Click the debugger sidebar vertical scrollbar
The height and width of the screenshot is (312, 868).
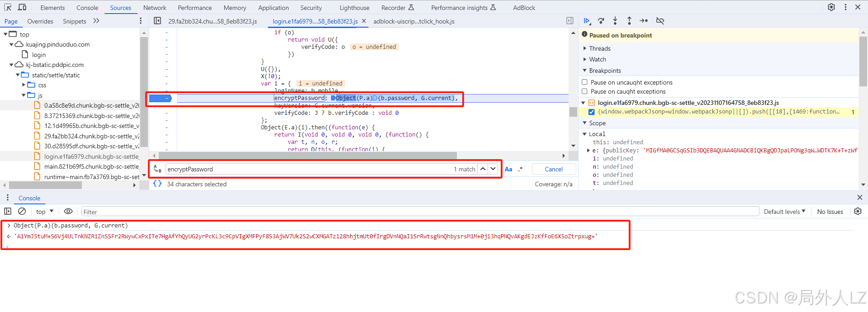[863, 62]
